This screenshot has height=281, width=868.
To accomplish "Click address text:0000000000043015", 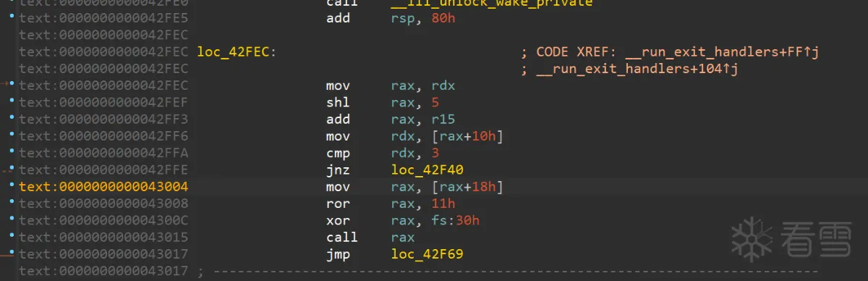I will click(103, 237).
